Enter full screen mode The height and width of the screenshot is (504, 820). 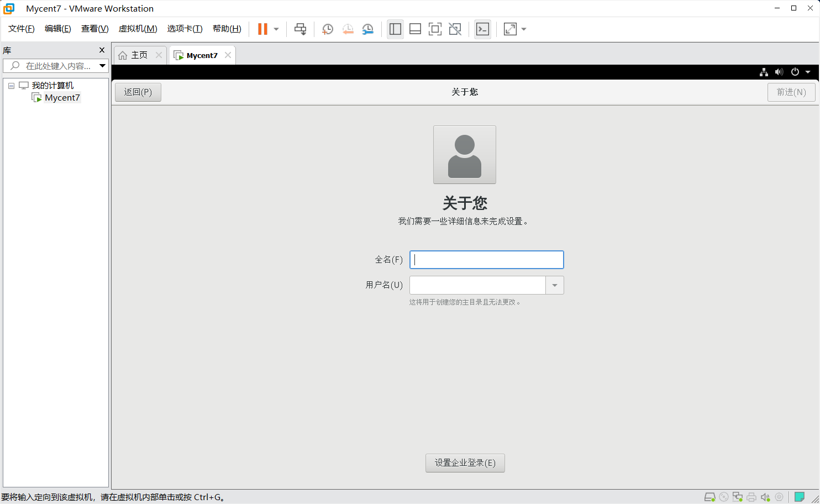pyautogui.click(x=435, y=29)
